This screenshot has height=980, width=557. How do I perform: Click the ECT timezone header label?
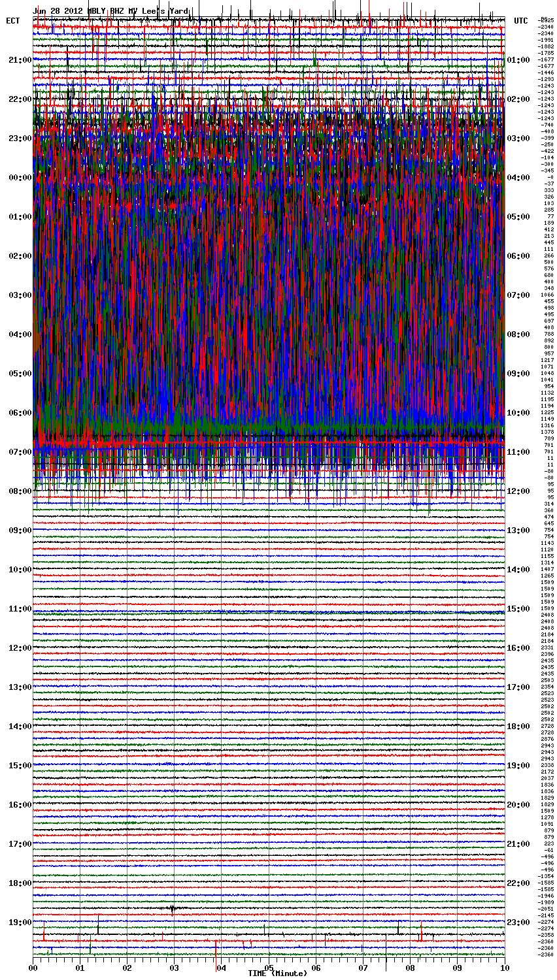(13, 21)
